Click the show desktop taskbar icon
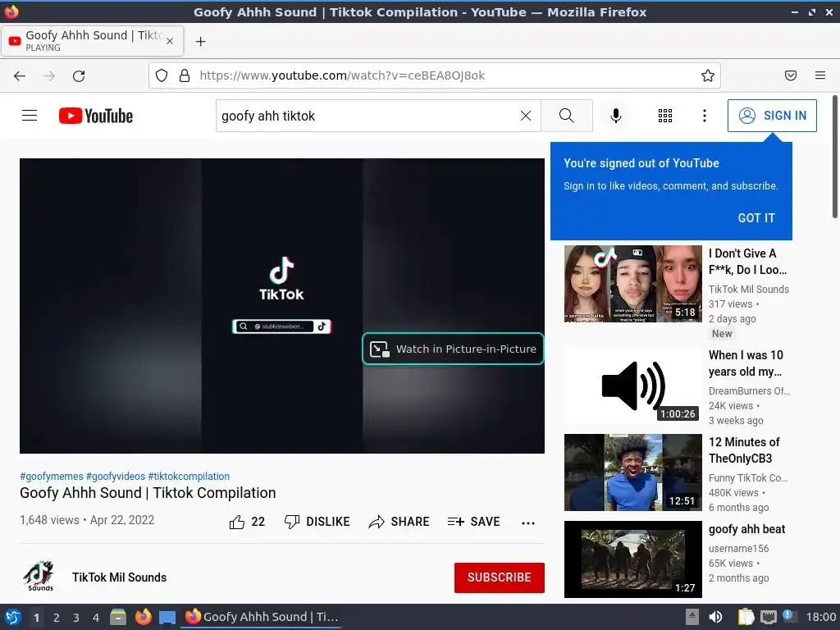This screenshot has height=630, width=840. click(x=167, y=618)
